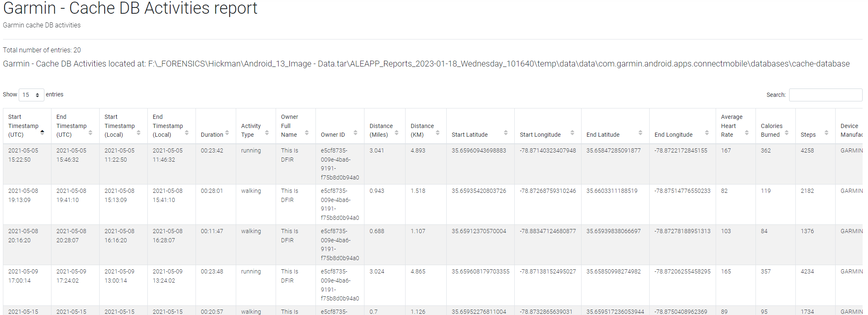Viewport: 868px width, 315px height.
Task: Sort by Owner Full Name arrow icon
Action: coord(307,133)
